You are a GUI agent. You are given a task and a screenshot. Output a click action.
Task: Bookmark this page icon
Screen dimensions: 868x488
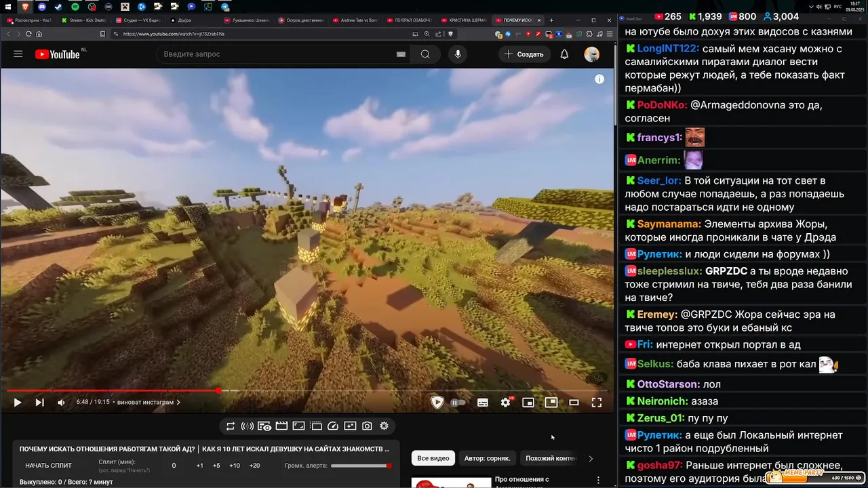[x=102, y=34]
